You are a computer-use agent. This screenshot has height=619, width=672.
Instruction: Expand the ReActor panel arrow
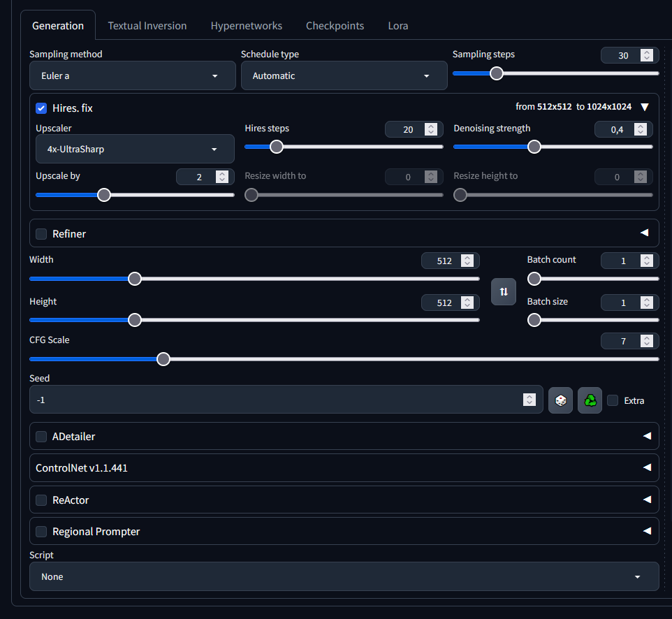pyautogui.click(x=646, y=500)
